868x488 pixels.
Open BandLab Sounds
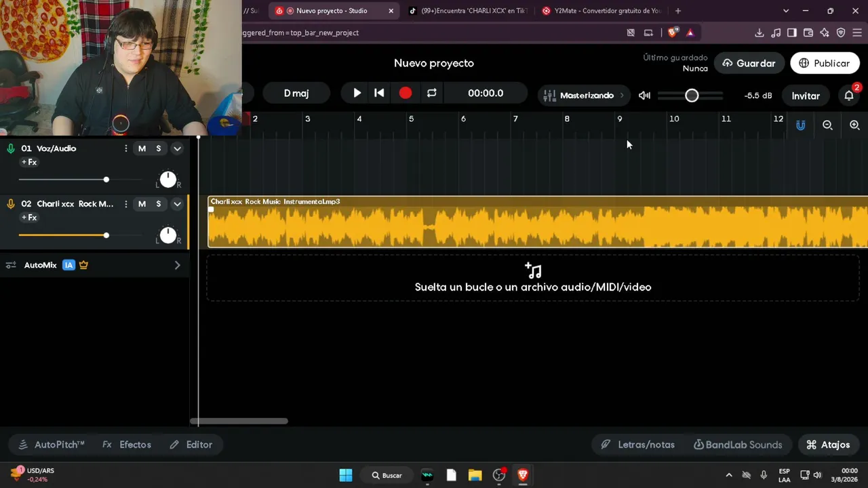coord(738,445)
